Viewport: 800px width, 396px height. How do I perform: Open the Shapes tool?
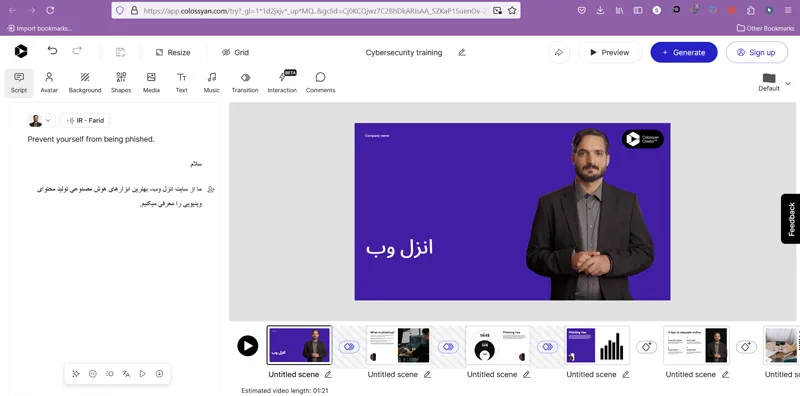[x=121, y=83]
